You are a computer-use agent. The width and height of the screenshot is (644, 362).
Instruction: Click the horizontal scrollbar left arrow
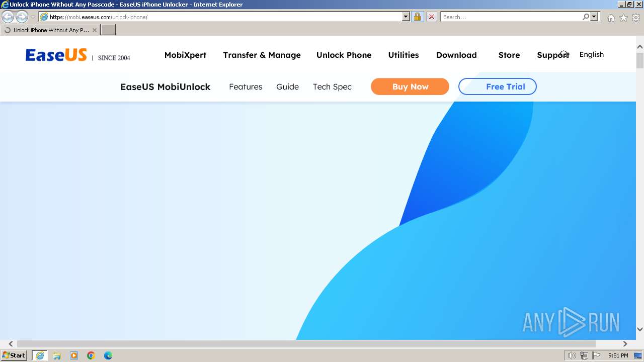(x=11, y=344)
